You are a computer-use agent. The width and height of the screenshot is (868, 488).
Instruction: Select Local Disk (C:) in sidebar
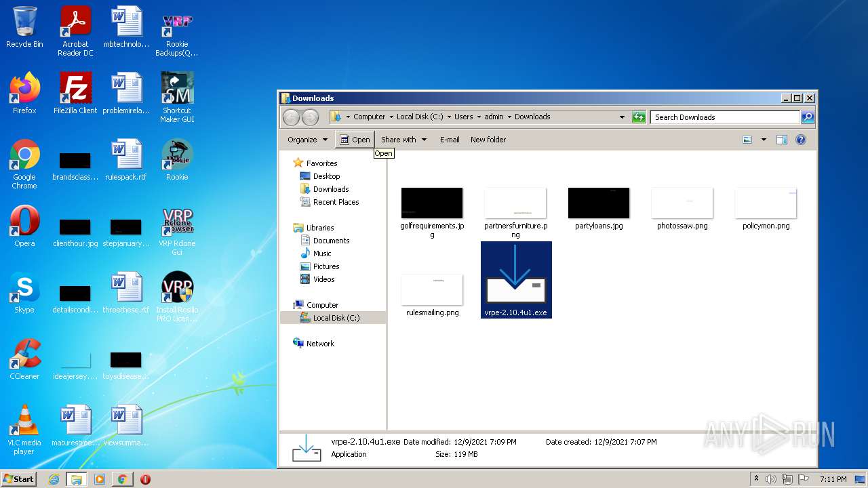333,318
